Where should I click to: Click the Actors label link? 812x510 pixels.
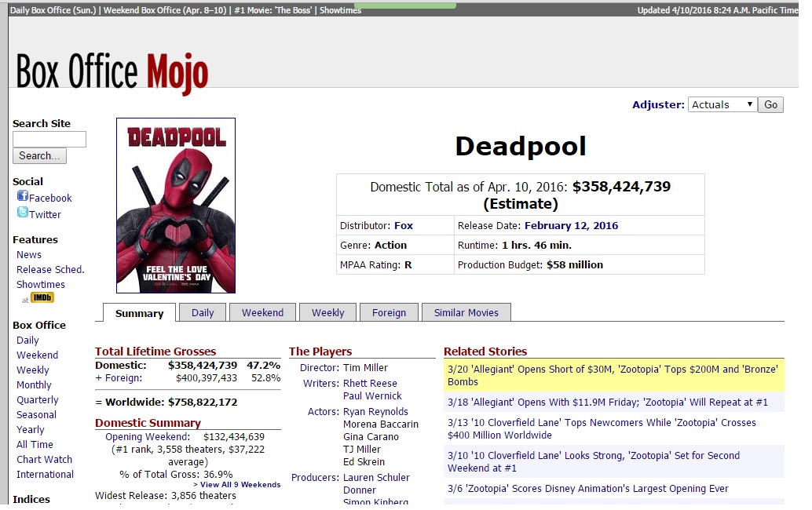(323, 412)
